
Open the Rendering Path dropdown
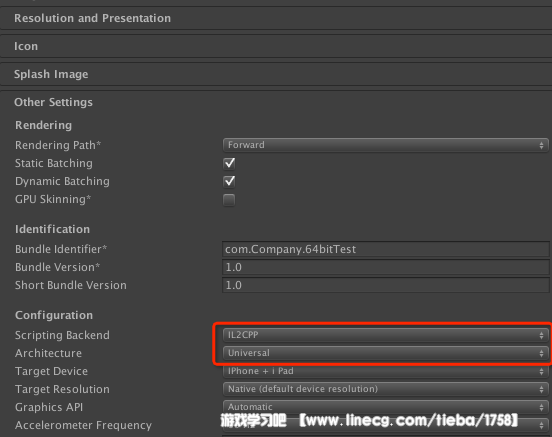point(385,145)
